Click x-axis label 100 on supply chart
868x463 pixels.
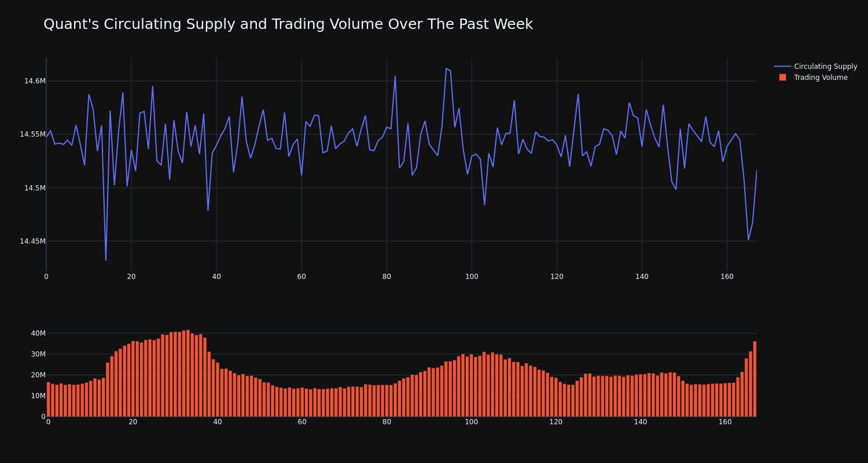(472, 277)
